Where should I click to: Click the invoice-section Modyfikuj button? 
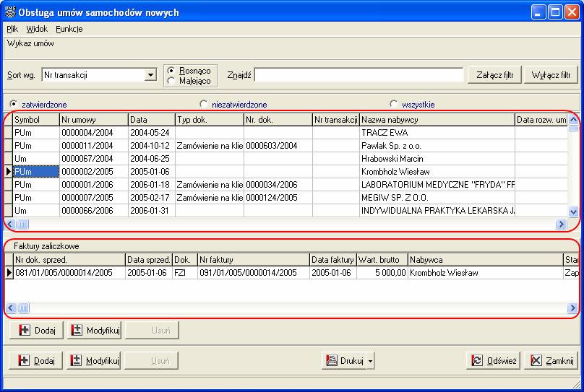(95, 330)
